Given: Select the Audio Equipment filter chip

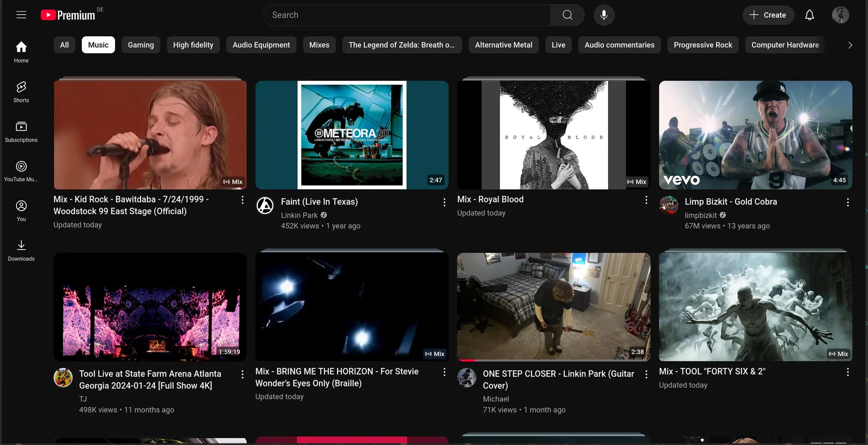Looking at the screenshot, I should click(x=261, y=45).
